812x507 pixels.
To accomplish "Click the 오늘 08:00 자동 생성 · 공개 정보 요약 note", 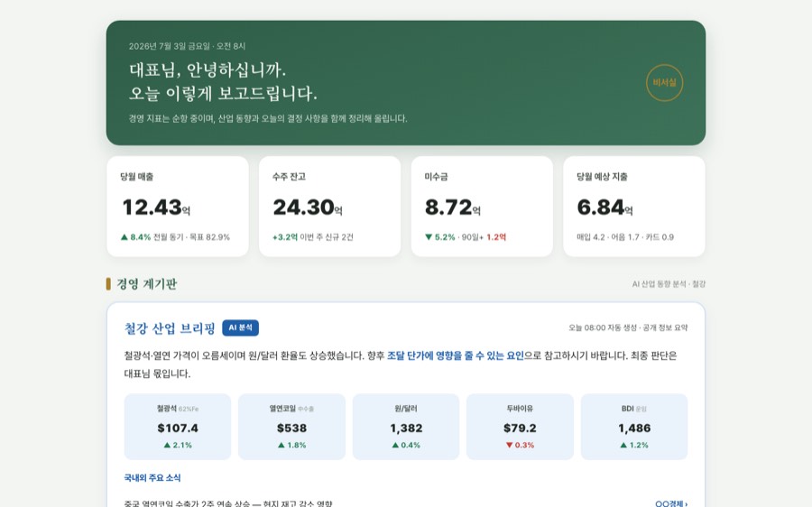I will tap(628, 327).
